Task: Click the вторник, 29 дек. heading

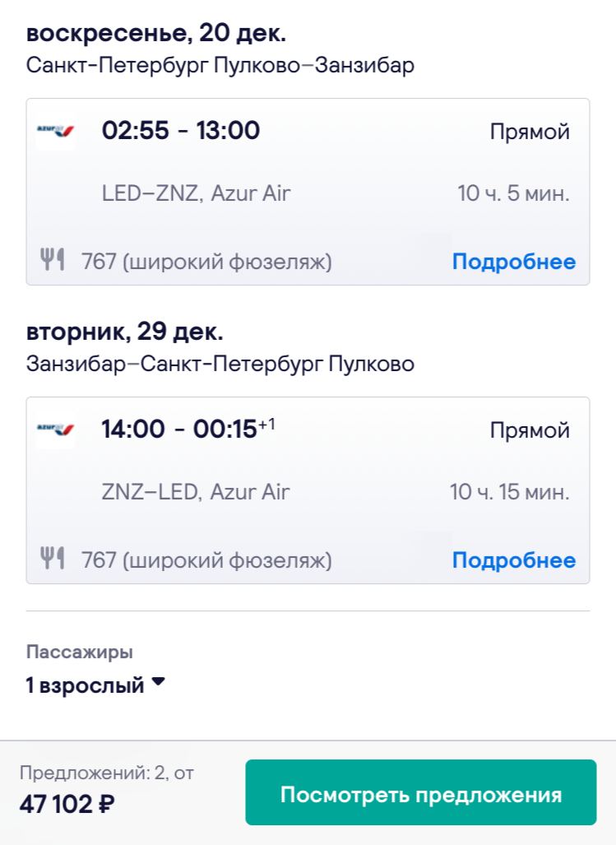Action: [x=124, y=332]
